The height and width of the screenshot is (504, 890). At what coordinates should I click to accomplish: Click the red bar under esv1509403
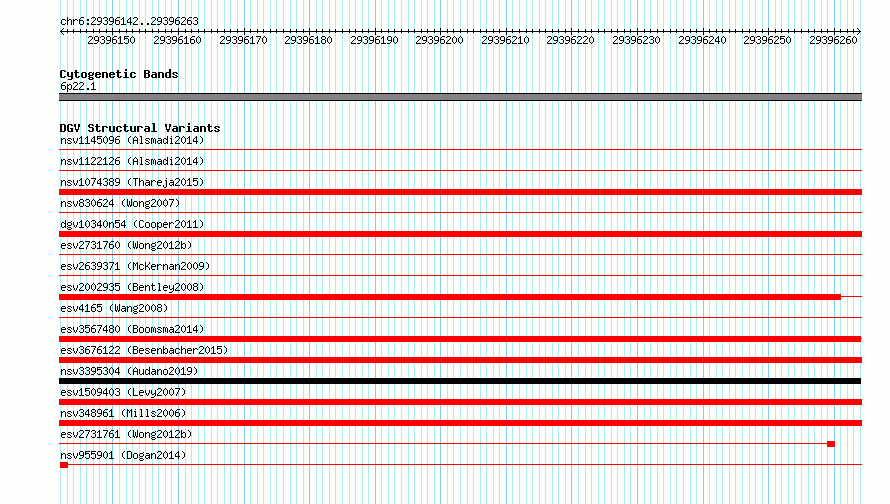(x=460, y=402)
